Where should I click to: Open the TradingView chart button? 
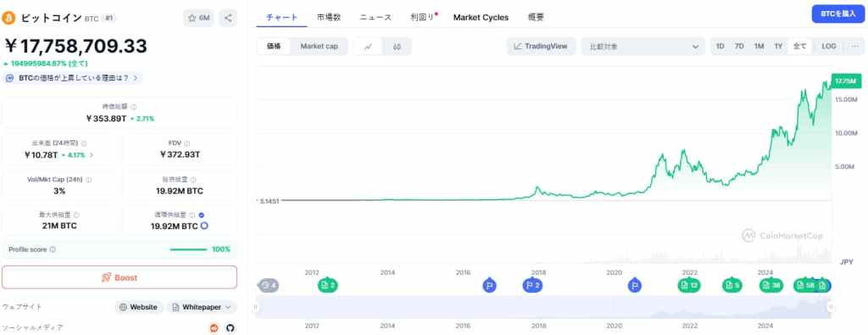click(x=541, y=47)
